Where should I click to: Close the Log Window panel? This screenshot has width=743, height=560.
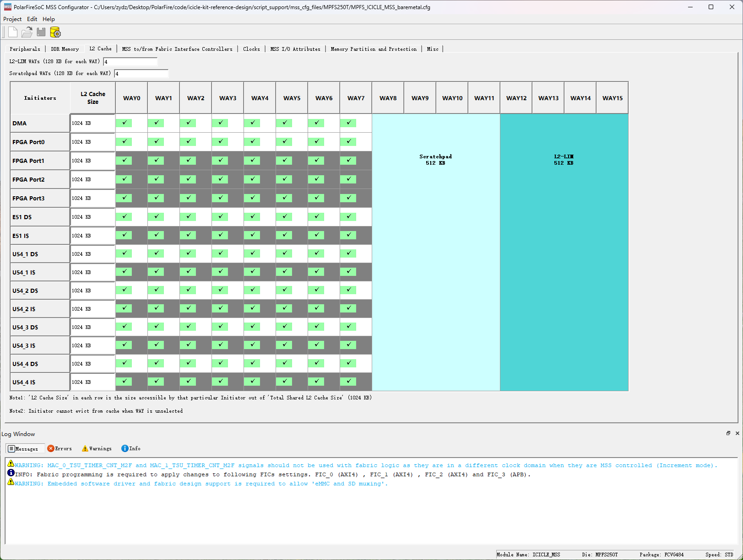pyautogui.click(x=737, y=433)
